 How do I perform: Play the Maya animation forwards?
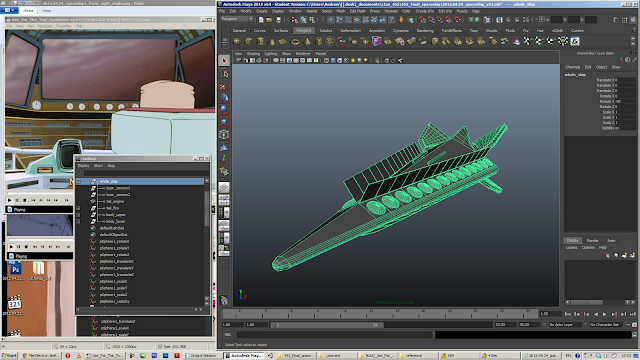[x=604, y=314]
